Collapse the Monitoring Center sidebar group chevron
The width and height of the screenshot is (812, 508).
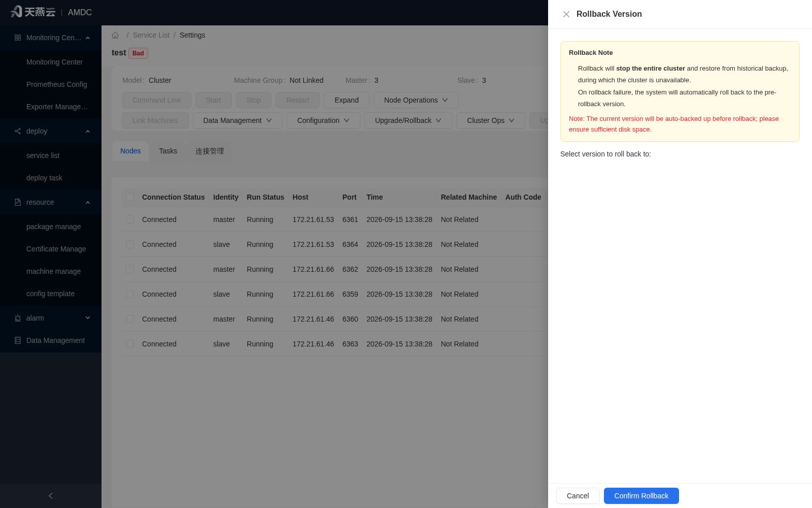[x=88, y=38]
